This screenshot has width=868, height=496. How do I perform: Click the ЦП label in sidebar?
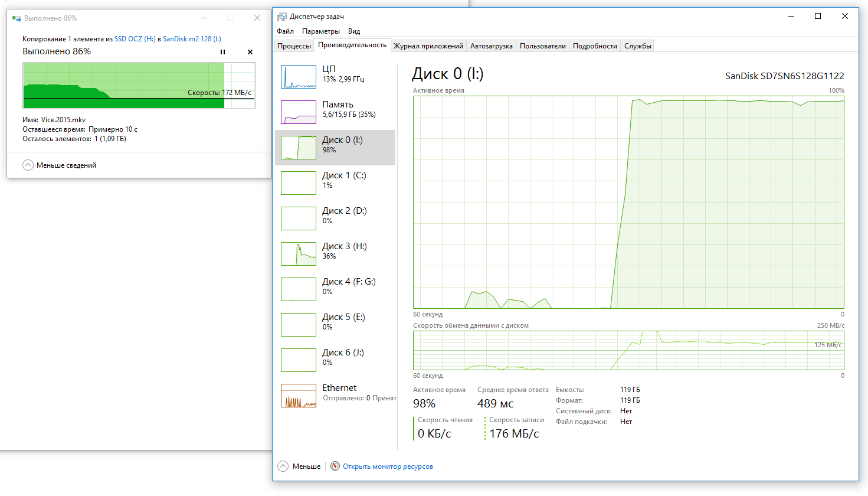click(x=329, y=69)
